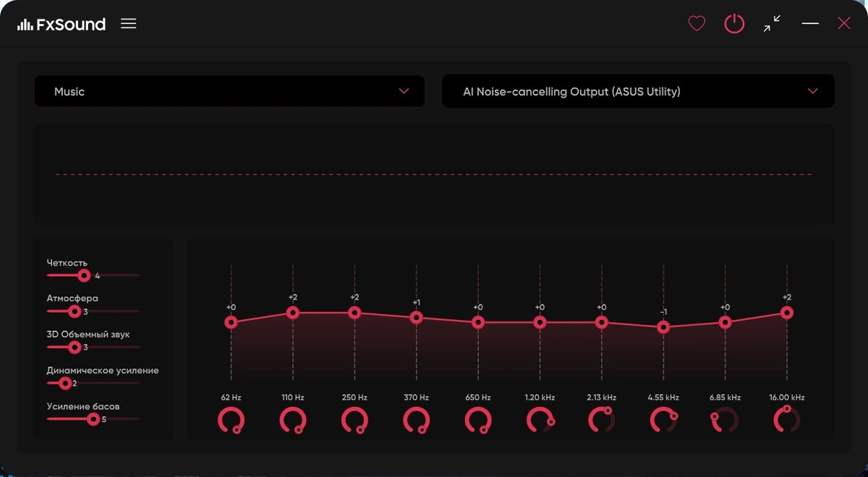Click the 4.55 kHz frequency label
The image size is (868, 477).
tap(663, 397)
